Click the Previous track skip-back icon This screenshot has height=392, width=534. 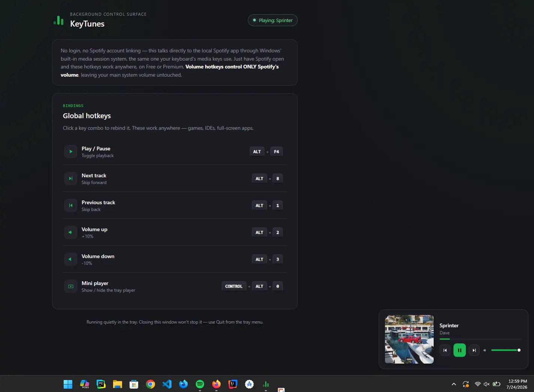[71, 205]
